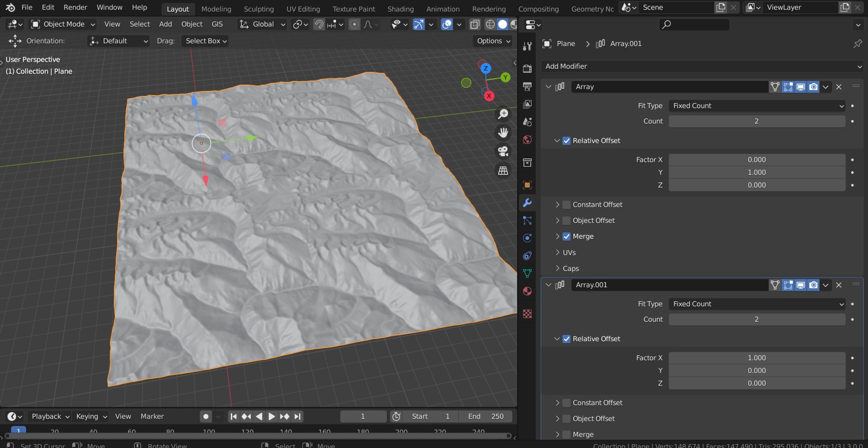
Task: Open the Material properties sphere tab
Action: [527, 291]
